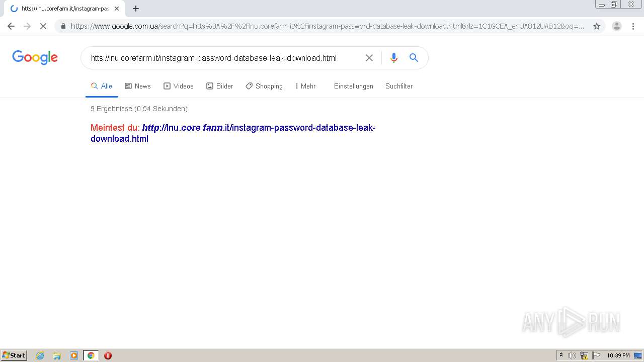
Task: Switch to the Shopping tab
Action: [264, 86]
